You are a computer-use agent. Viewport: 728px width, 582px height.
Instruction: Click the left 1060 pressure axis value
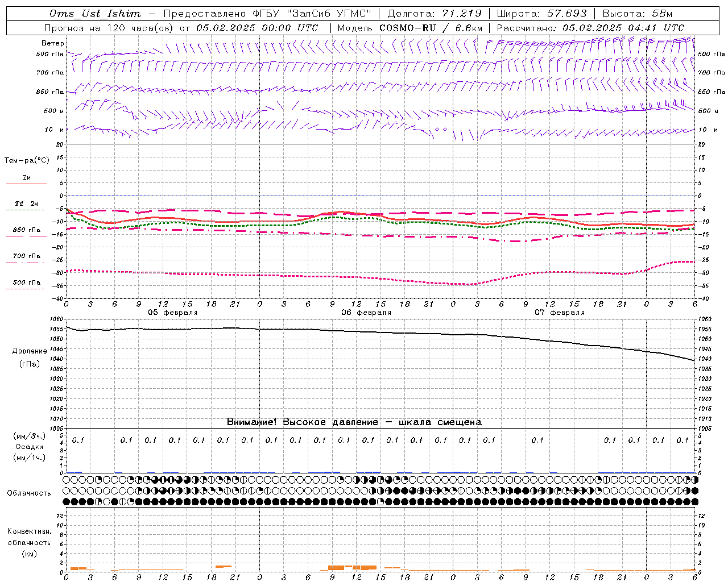coord(57,319)
